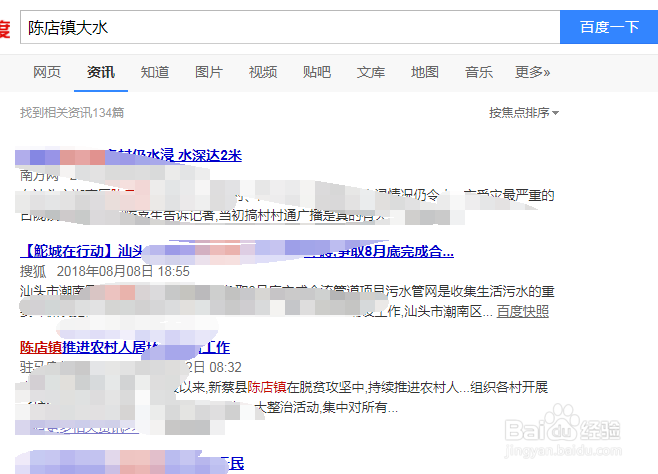
Task: Click the 搜狐 2018年08月08日 18:55 source line
Action: click(x=104, y=271)
